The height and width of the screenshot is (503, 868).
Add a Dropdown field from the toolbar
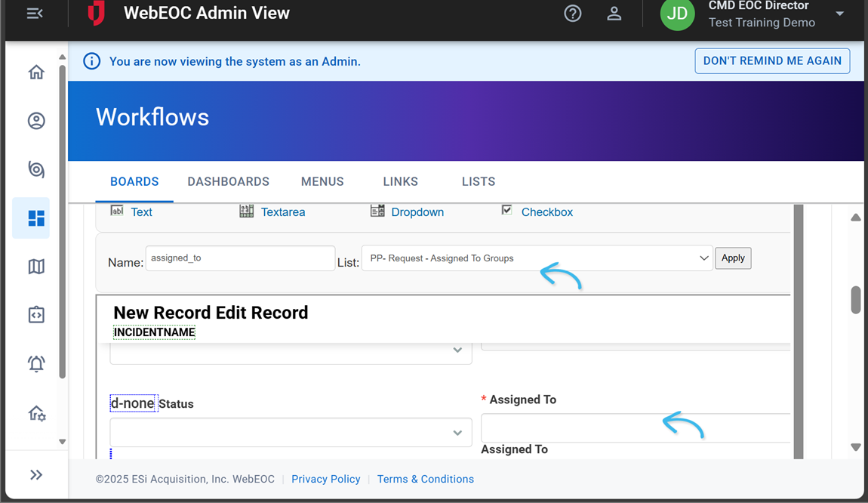coord(416,212)
